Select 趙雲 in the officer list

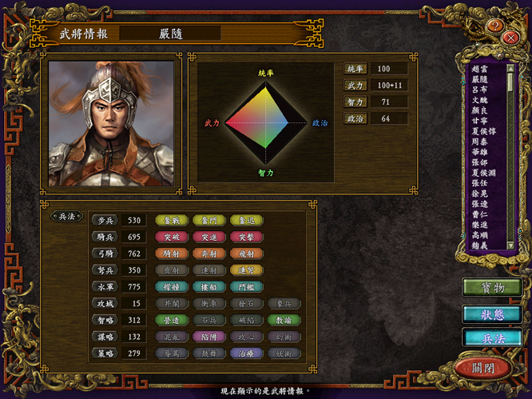[479, 69]
